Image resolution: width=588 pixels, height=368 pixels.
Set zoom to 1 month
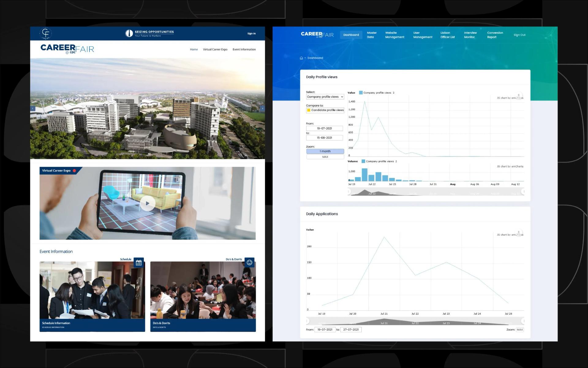tap(325, 151)
